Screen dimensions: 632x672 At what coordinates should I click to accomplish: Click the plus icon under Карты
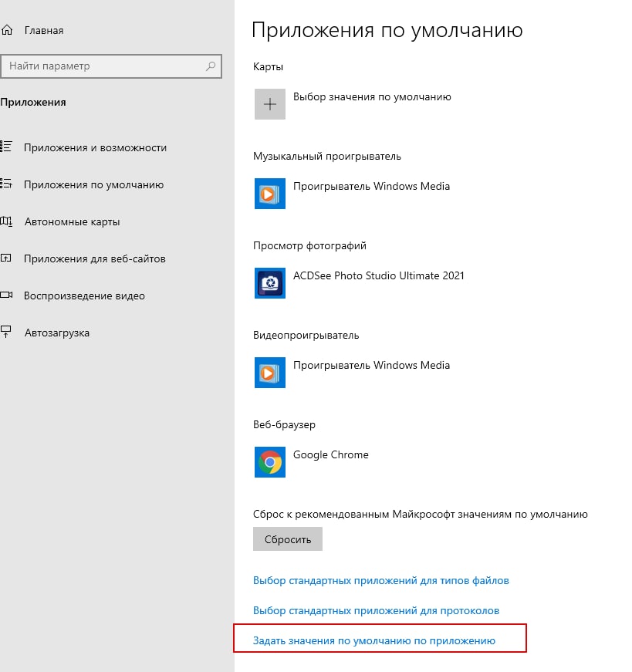point(269,104)
